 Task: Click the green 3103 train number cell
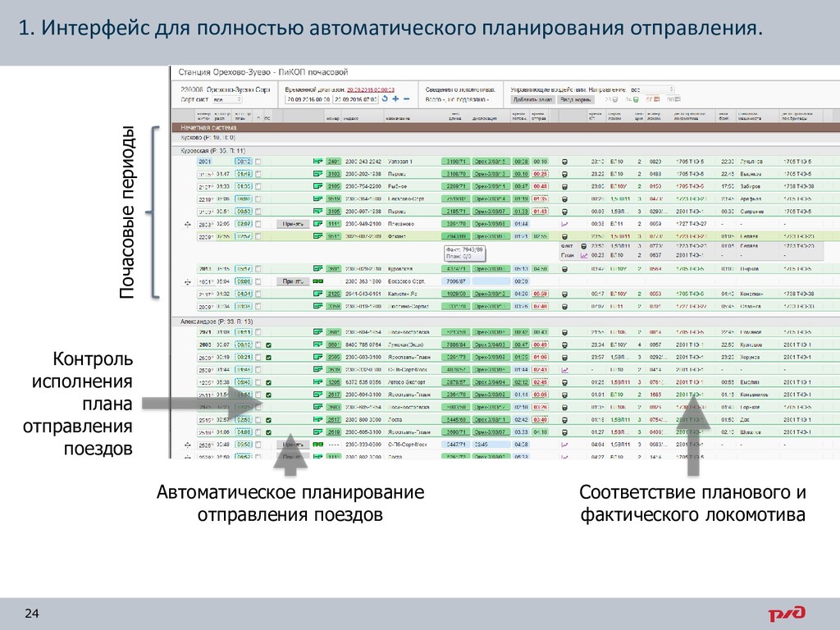pos(334,174)
